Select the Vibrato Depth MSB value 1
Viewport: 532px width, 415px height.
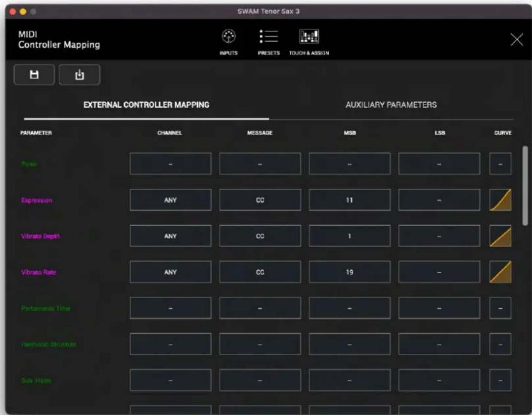(x=350, y=236)
